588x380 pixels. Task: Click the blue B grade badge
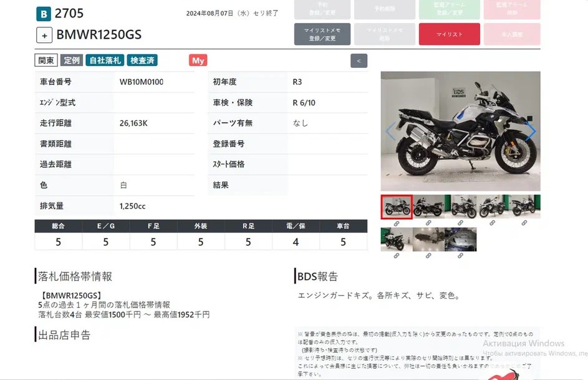(44, 14)
